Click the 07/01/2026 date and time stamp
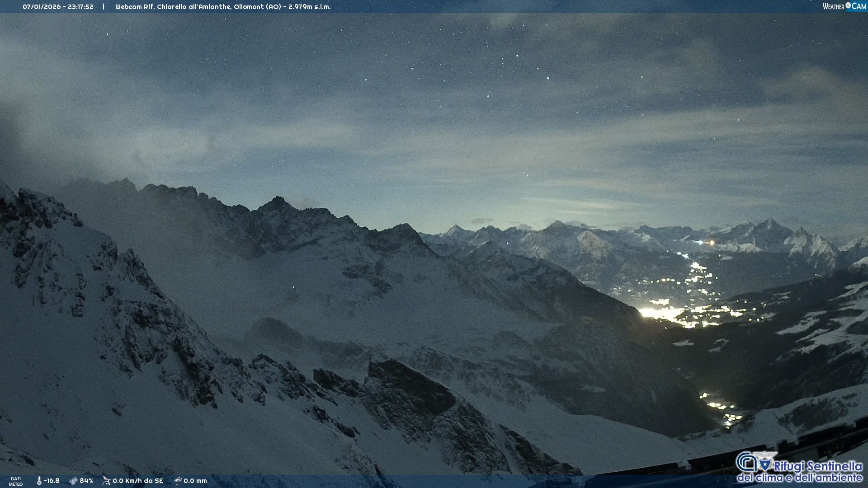868x488 pixels. [58, 7]
